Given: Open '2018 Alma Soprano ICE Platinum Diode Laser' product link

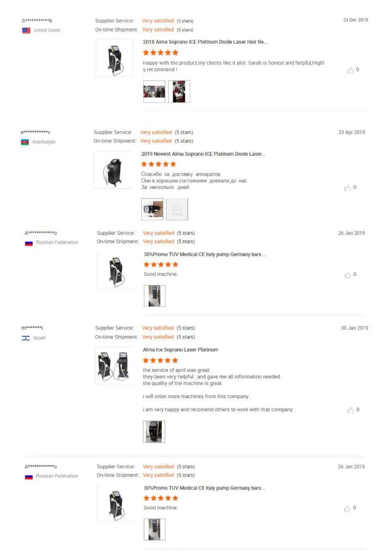Looking at the screenshot, I should click(x=204, y=42).
